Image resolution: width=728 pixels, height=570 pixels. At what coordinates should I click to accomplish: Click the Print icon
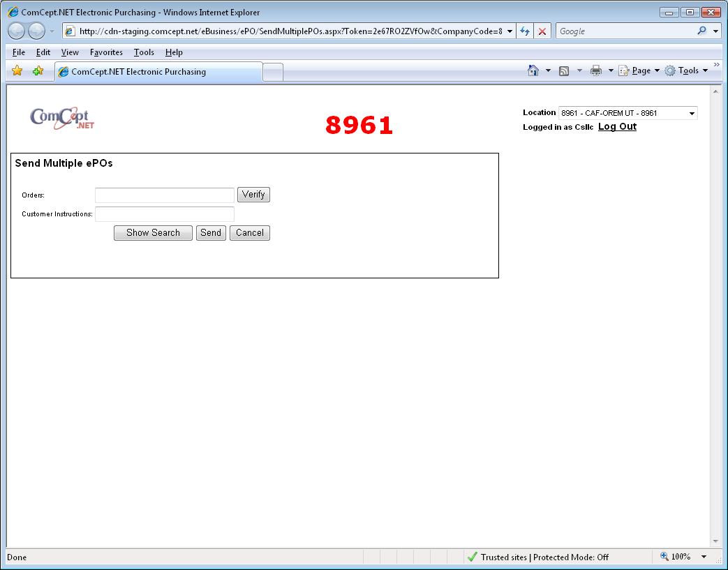click(595, 70)
